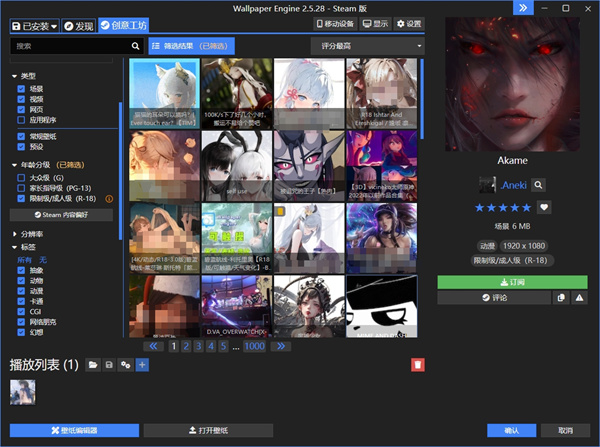Switch to the 创意工坊 tab
Image resolution: width=600 pixels, height=447 pixels.
(x=124, y=25)
